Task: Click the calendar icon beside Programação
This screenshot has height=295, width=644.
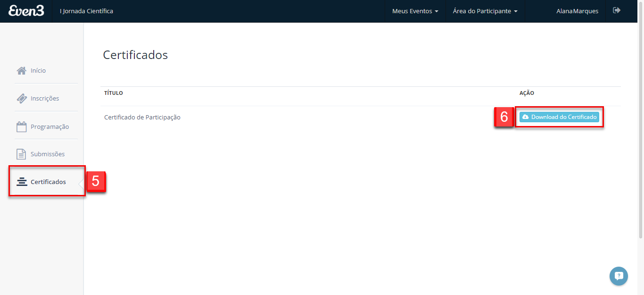Action: (22, 126)
